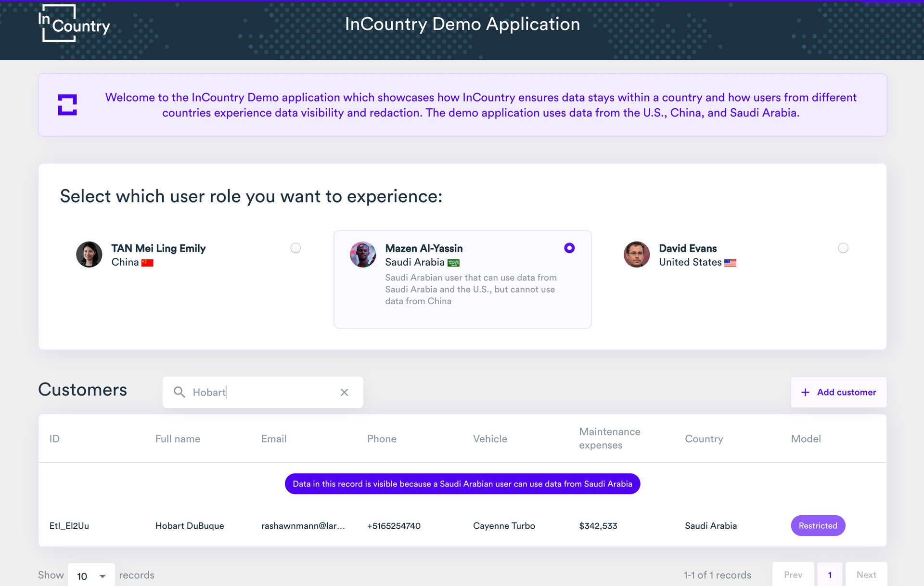Image resolution: width=924 pixels, height=586 pixels.
Task: Click the Restricted model badge
Action: tap(818, 525)
